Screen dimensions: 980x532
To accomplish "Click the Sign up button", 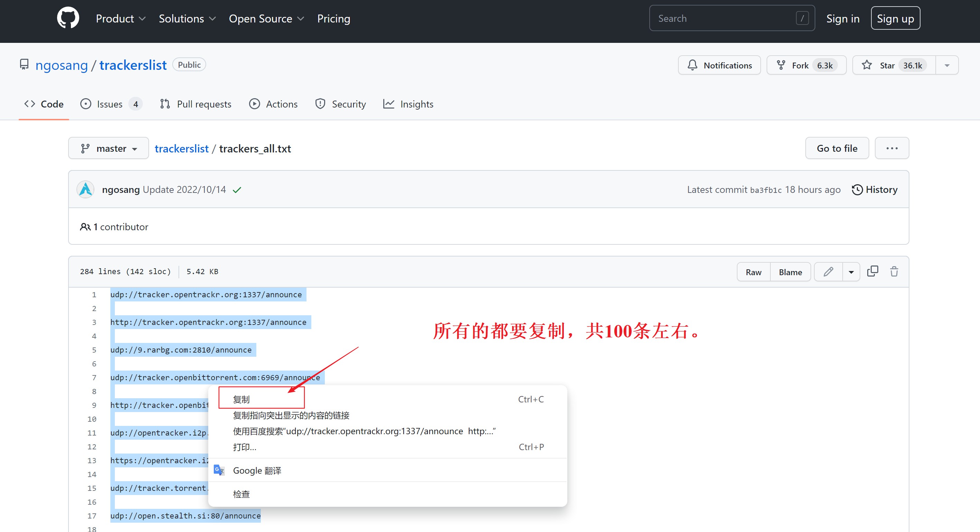I will [895, 18].
